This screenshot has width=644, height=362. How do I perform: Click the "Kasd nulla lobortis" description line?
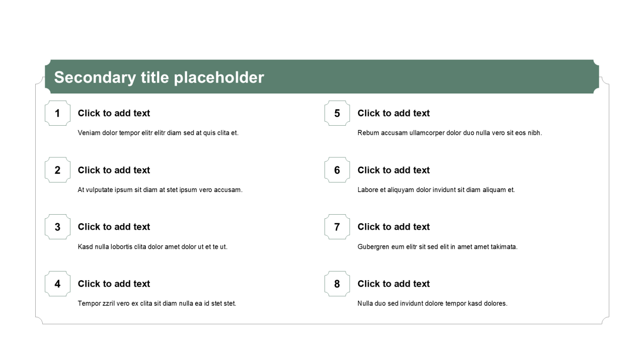(152, 246)
